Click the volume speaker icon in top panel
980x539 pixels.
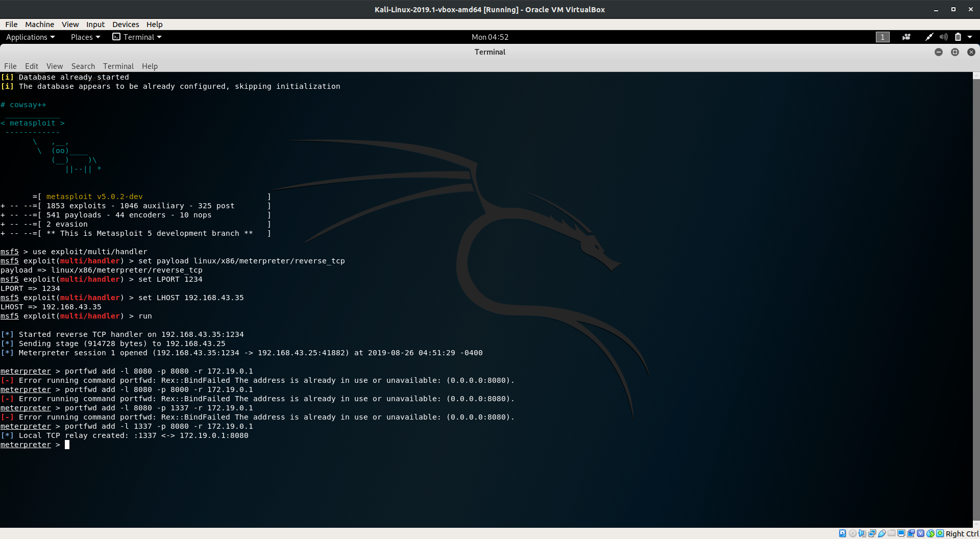(x=944, y=37)
